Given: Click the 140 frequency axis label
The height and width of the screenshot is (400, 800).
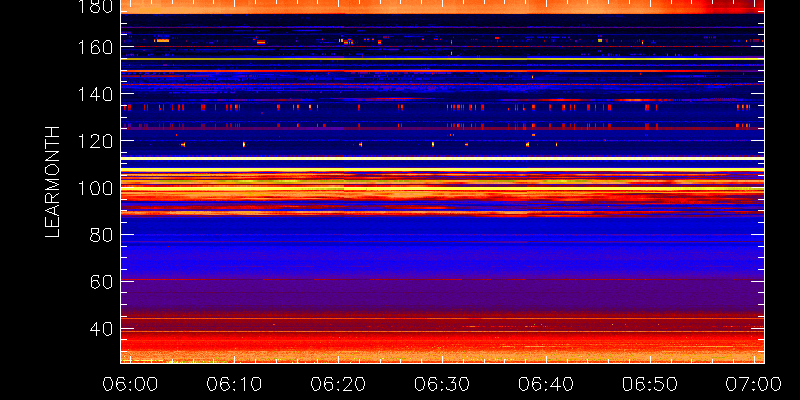Looking at the screenshot, I should pyautogui.click(x=96, y=94).
